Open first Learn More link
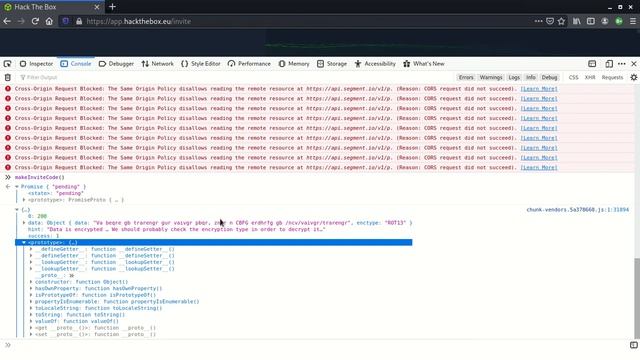The height and width of the screenshot is (360, 640). (x=539, y=89)
